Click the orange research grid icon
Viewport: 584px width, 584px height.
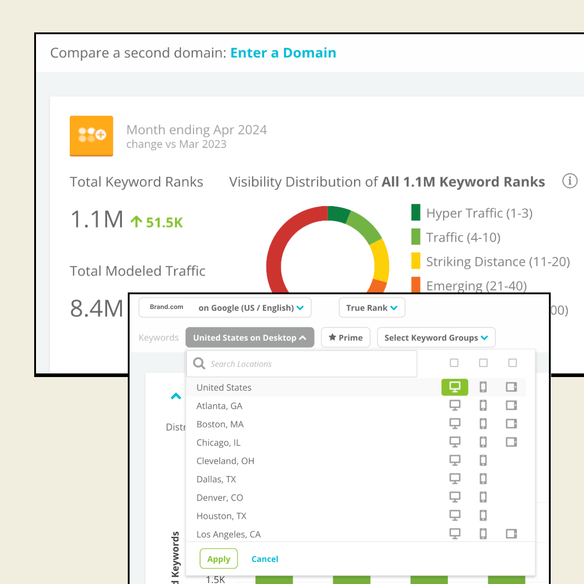tap(91, 136)
